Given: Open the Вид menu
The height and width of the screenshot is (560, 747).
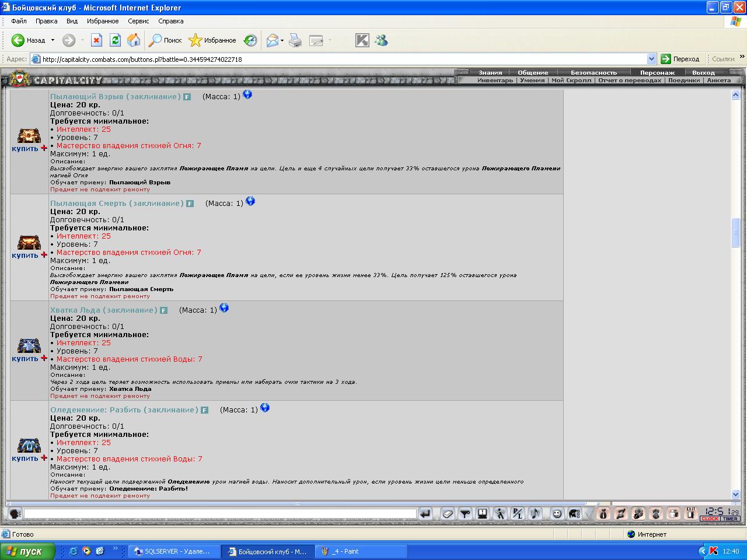Looking at the screenshot, I should pyautogui.click(x=72, y=21).
